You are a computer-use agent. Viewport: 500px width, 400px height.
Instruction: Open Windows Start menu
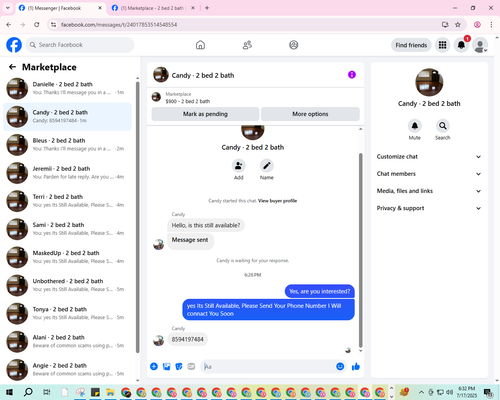9,392
